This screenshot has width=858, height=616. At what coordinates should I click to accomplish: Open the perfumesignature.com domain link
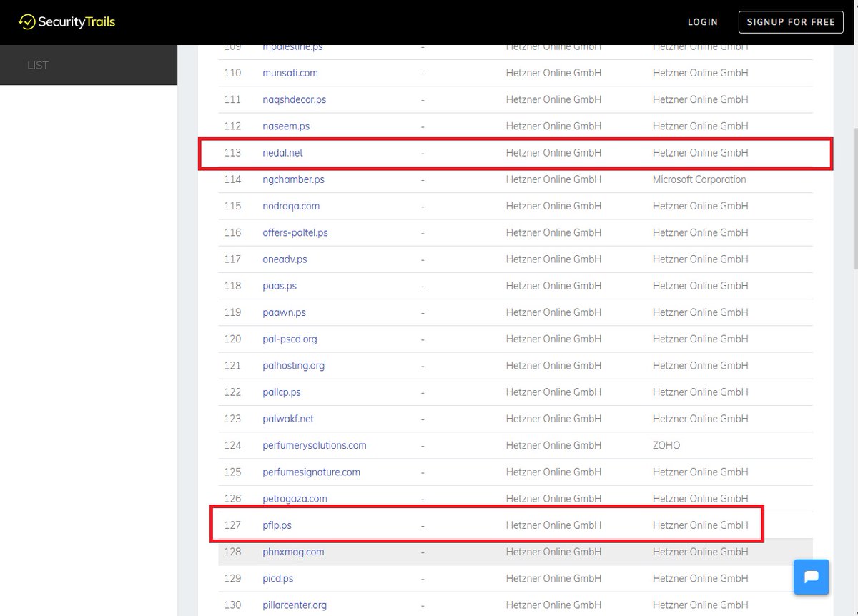point(312,472)
